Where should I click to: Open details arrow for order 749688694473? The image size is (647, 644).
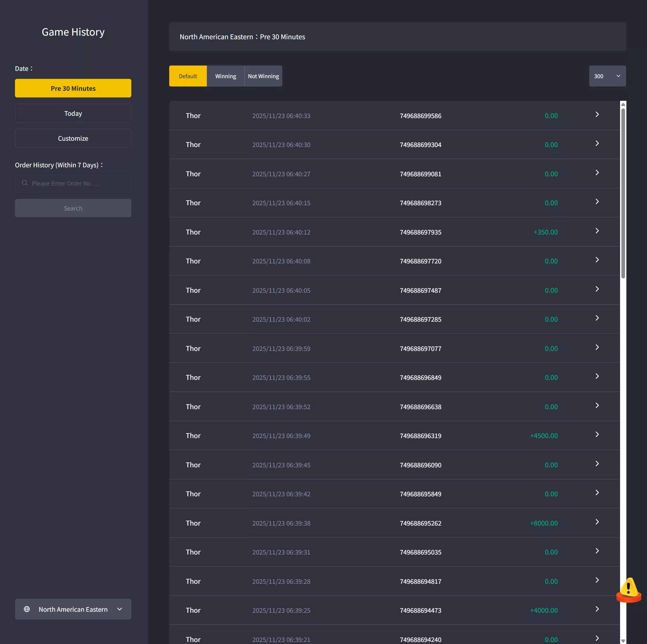[x=597, y=609]
